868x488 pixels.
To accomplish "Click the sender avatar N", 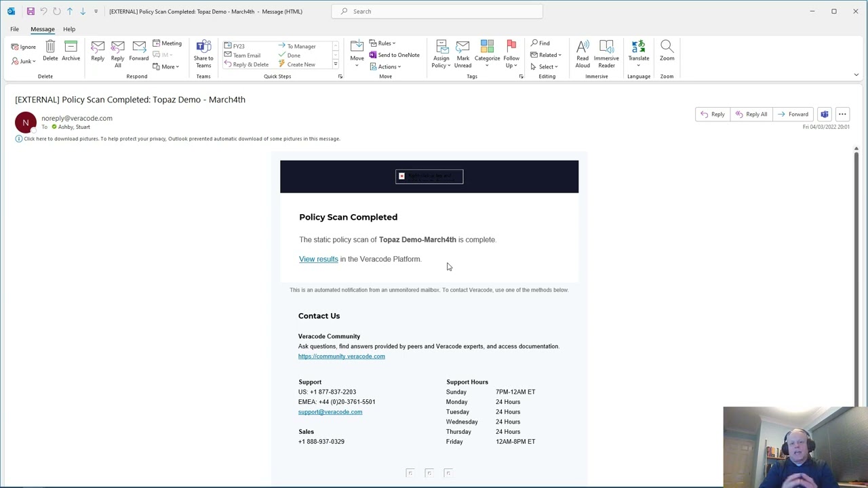I will click(26, 123).
